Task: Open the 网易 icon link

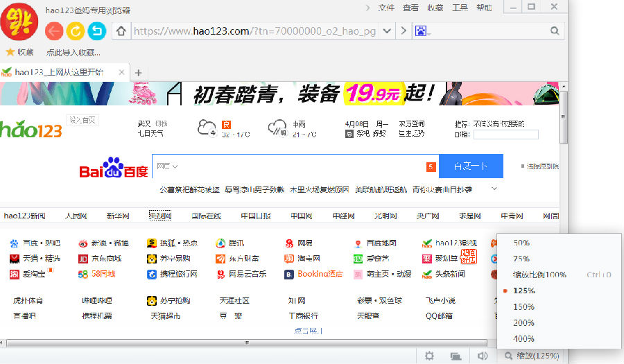Action: click(x=289, y=243)
